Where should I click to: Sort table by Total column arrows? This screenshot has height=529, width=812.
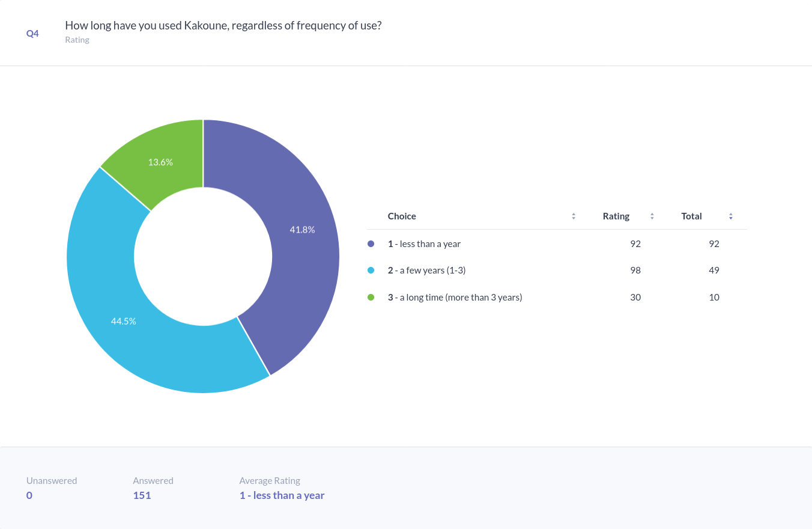(730, 216)
